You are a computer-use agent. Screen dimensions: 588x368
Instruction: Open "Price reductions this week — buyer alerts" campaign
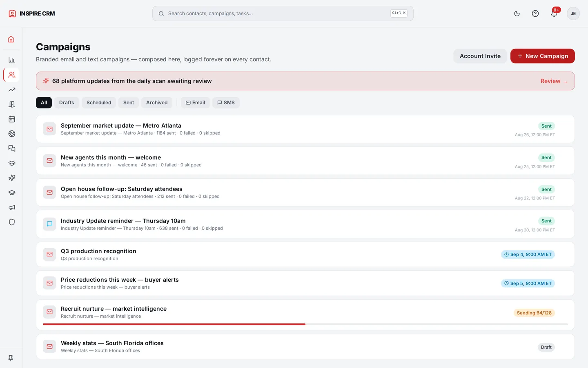pyautogui.click(x=305, y=283)
